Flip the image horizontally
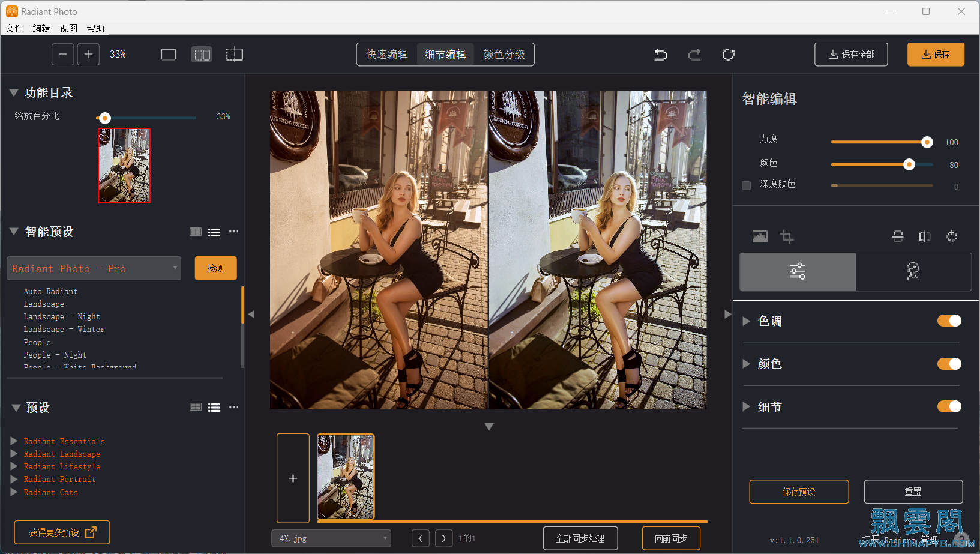Screen dimensions: 980x554 coord(925,236)
